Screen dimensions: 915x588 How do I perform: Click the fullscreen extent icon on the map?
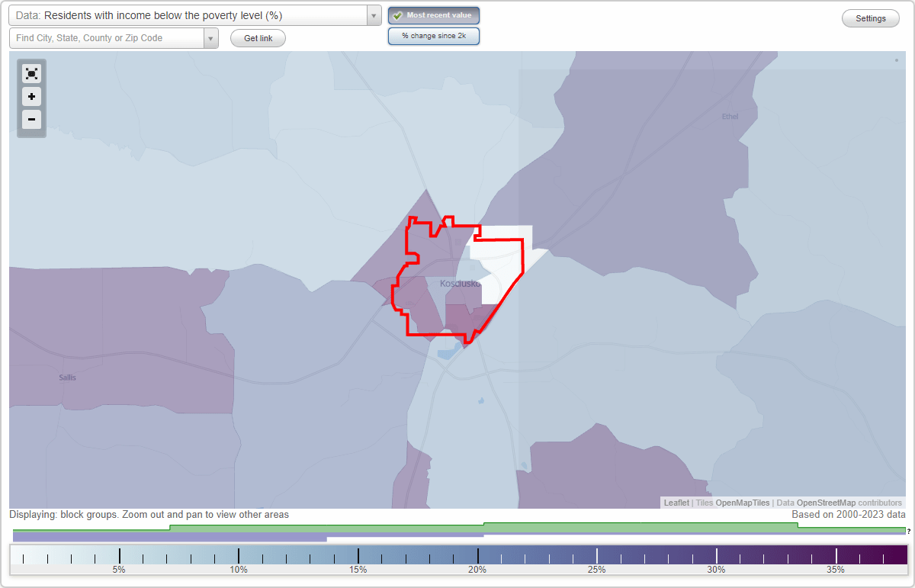click(31, 73)
